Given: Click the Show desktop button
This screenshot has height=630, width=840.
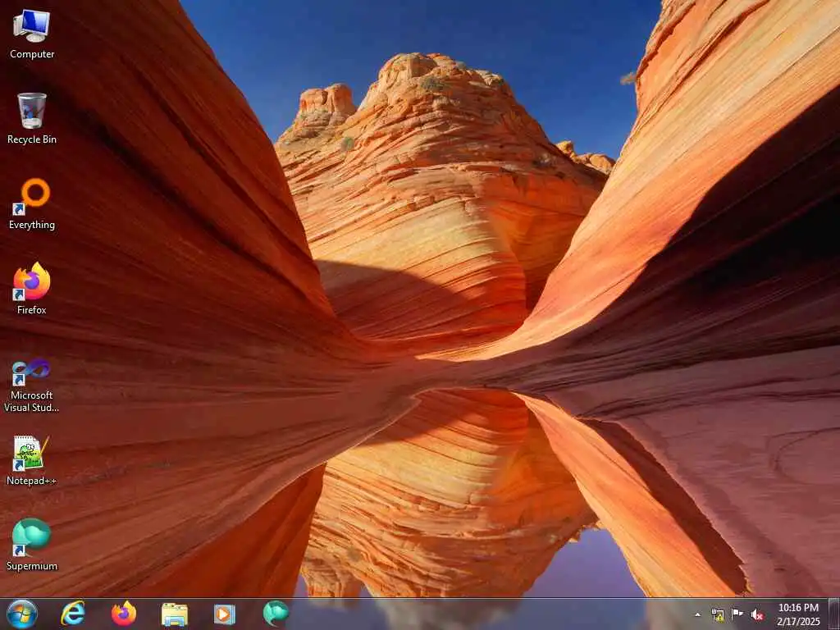Looking at the screenshot, I should (833, 614).
